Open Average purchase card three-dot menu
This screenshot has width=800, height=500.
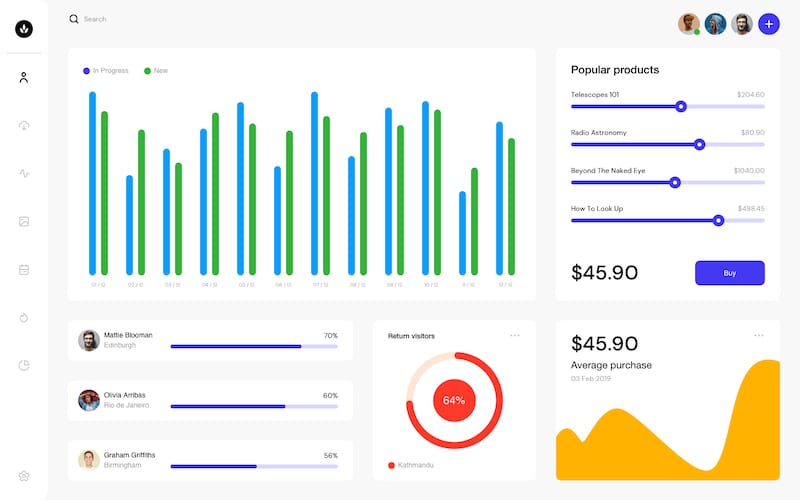(759, 335)
